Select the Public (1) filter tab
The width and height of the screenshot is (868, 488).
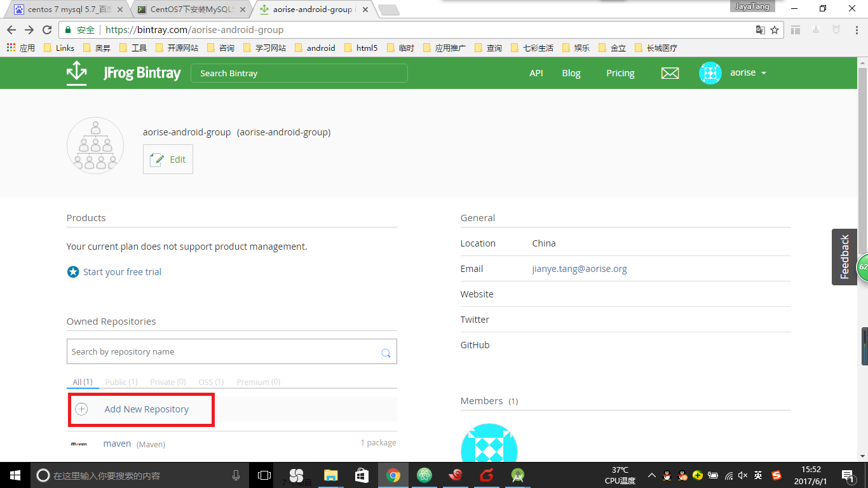(x=121, y=382)
